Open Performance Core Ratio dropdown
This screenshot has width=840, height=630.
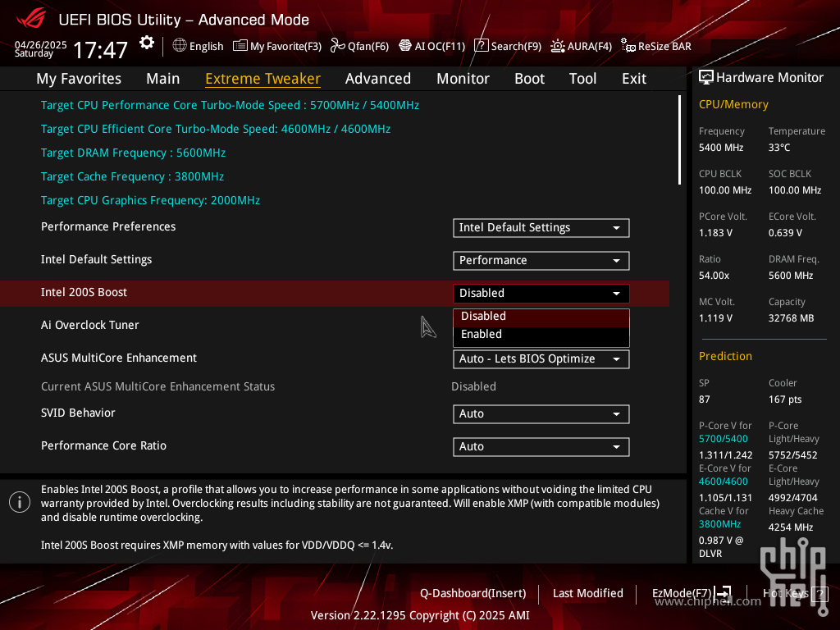(x=541, y=447)
